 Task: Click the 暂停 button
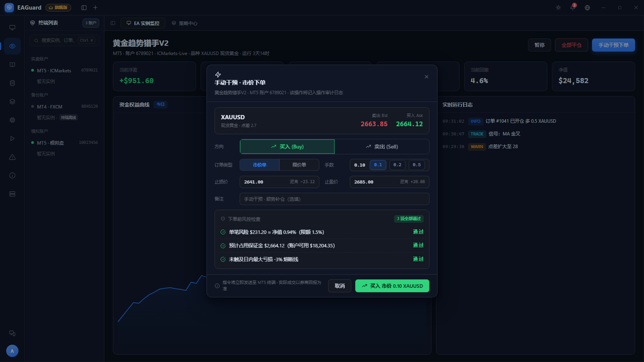(540, 45)
